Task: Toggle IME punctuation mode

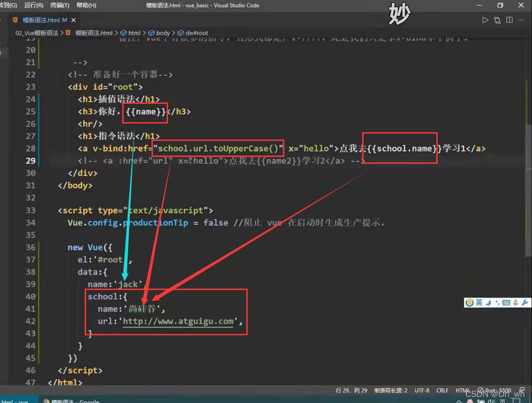Action: (497, 302)
